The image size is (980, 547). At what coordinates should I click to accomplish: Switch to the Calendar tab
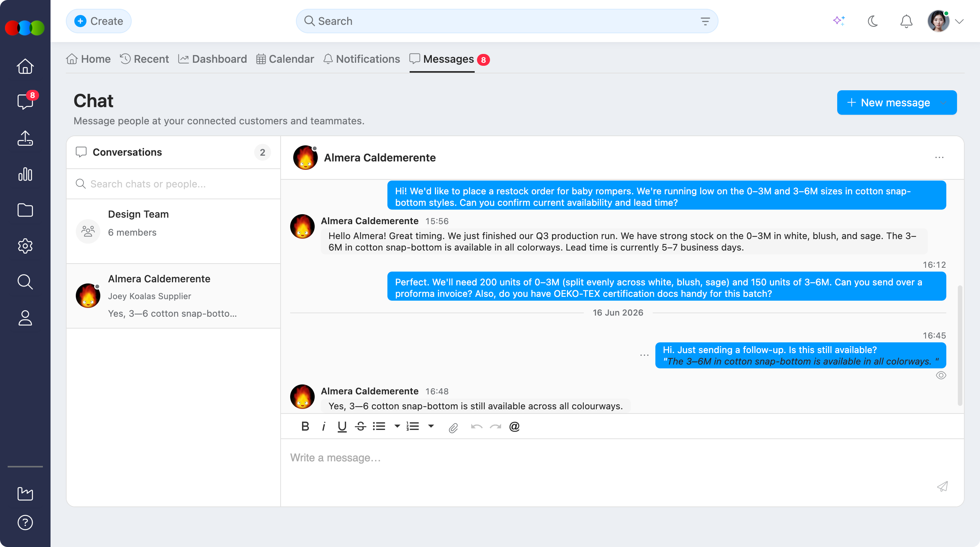pyautogui.click(x=285, y=59)
